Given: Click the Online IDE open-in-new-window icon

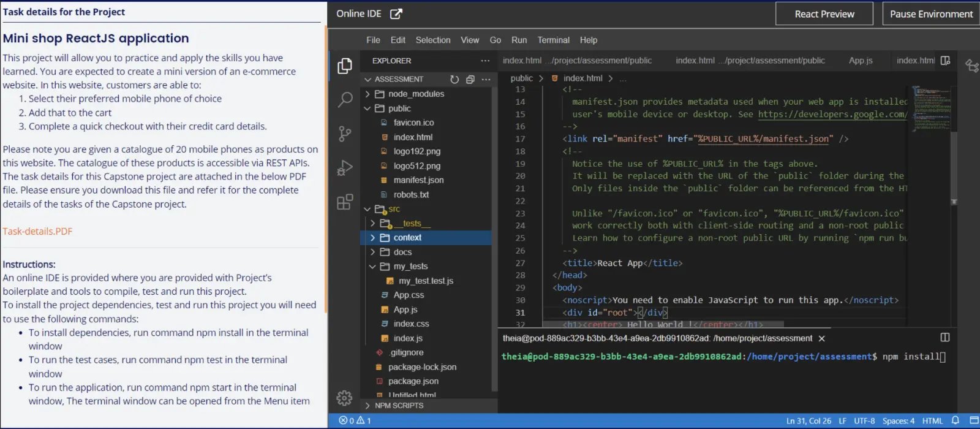Looking at the screenshot, I should [x=396, y=13].
